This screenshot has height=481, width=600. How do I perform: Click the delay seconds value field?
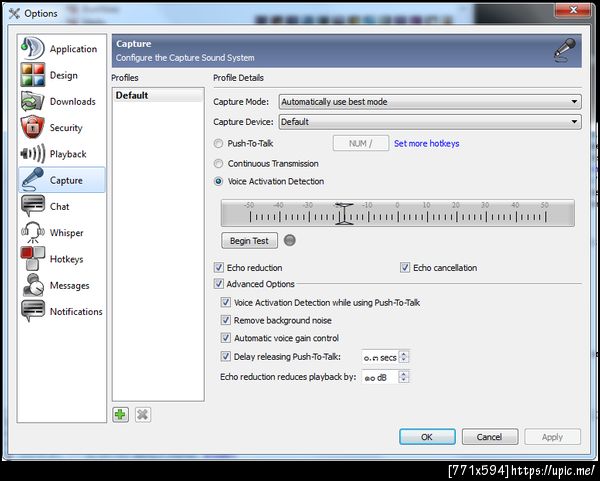(380, 357)
